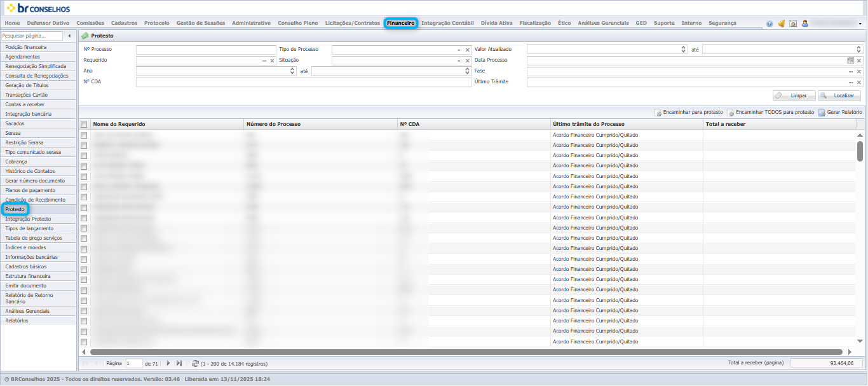Click the Pesquisar página search box

(x=32, y=36)
